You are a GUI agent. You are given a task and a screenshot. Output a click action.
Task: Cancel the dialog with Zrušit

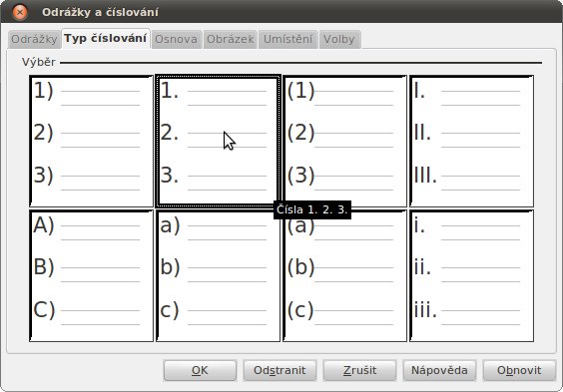(x=359, y=370)
